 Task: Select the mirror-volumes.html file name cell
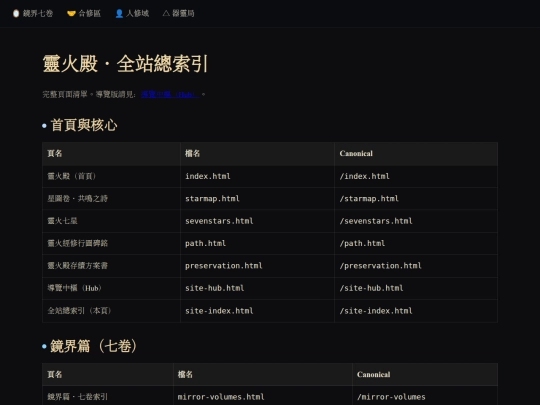tap(263, 395)
